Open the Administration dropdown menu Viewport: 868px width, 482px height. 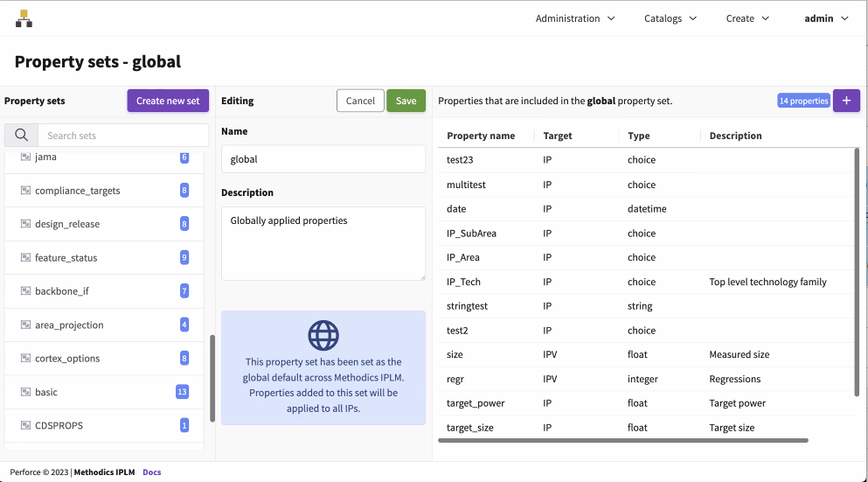[x=575, y=18]
